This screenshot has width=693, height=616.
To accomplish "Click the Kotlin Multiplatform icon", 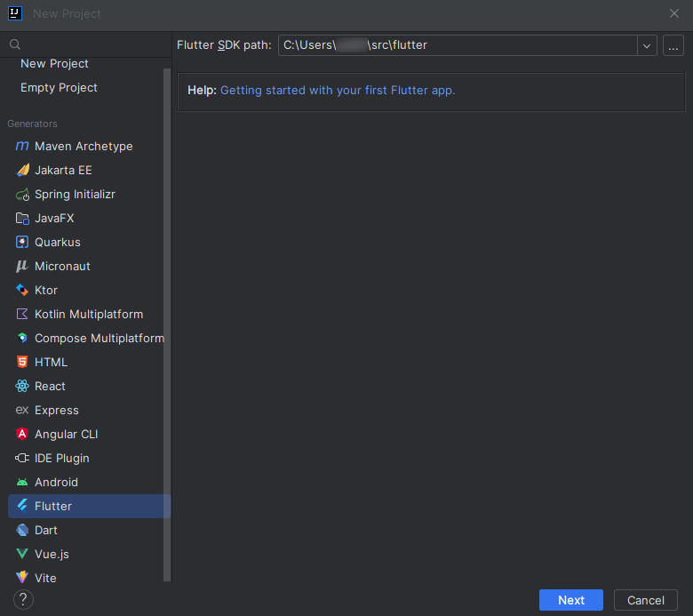I will pos(22,314).
